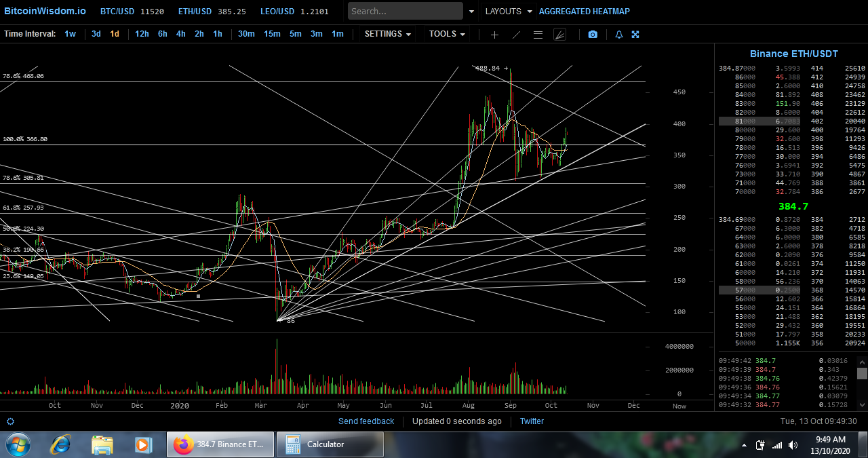Open network signal icon in tray
This screenshot has width=868, height=458.
pos(777,445)
